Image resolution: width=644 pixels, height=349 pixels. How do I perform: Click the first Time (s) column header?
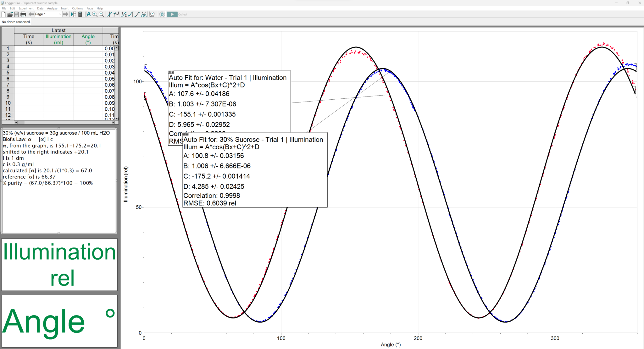pyautogui.click(x=29, y=39)
